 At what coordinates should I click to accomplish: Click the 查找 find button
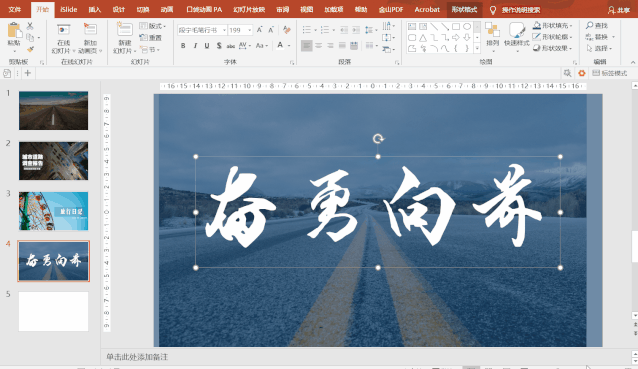pos(597,26)
